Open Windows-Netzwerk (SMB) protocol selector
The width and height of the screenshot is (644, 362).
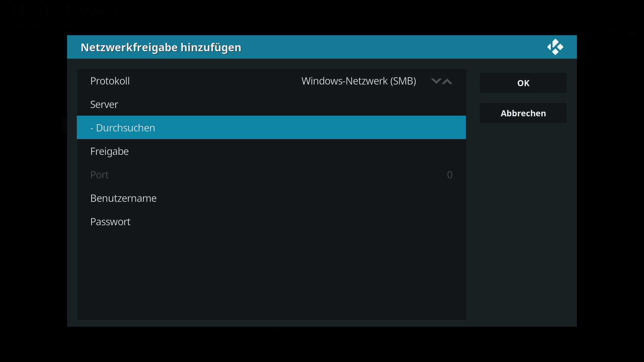[x=358, y=81]
